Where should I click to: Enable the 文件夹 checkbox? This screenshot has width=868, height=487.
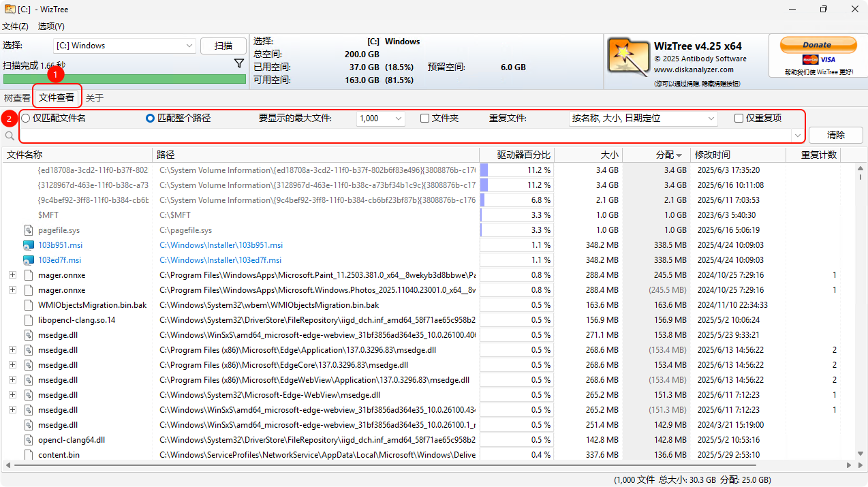[424, 119]
